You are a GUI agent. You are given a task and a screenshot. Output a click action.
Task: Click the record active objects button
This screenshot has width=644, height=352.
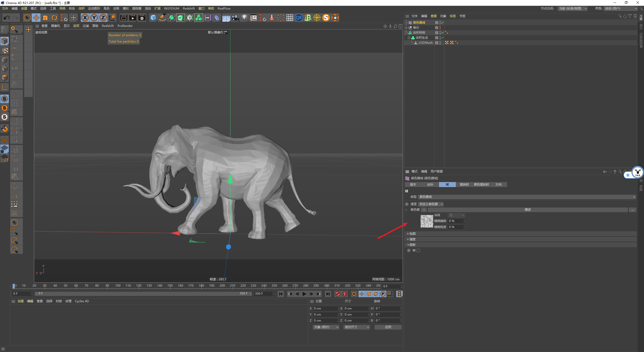pos(338,294)
